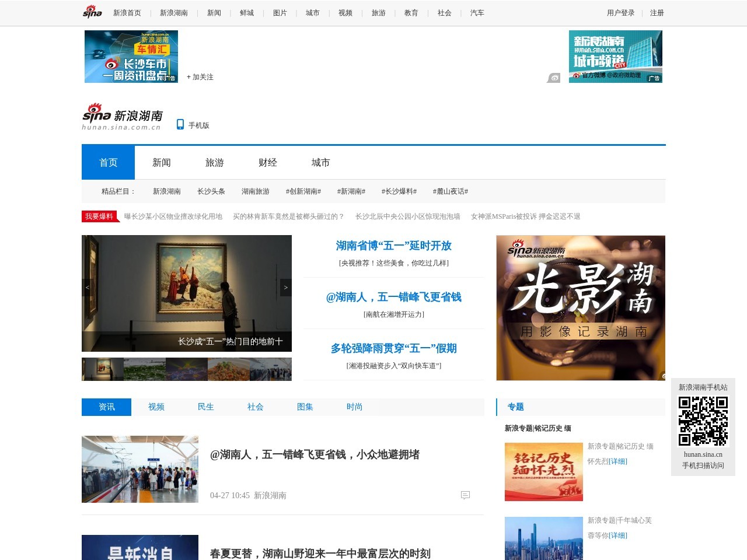Open the museum painting slideshow image
The width and height of the screenshot is (747, 560).
187,293
